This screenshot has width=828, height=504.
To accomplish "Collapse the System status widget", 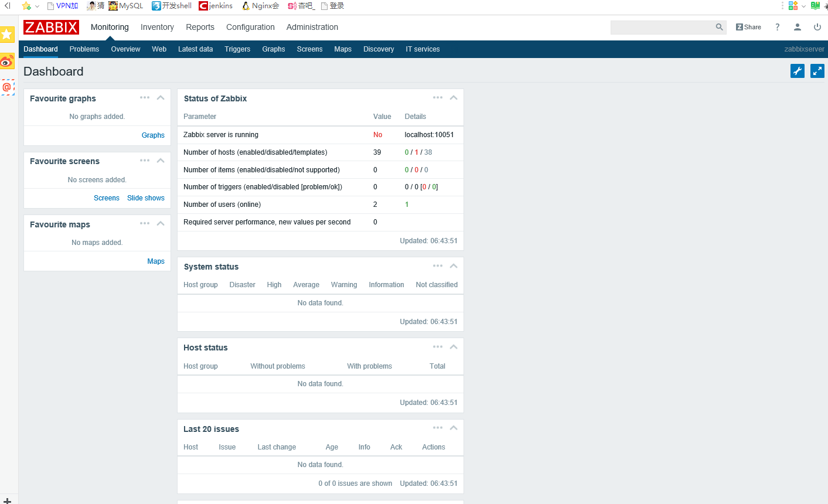I will pos(454,266).
